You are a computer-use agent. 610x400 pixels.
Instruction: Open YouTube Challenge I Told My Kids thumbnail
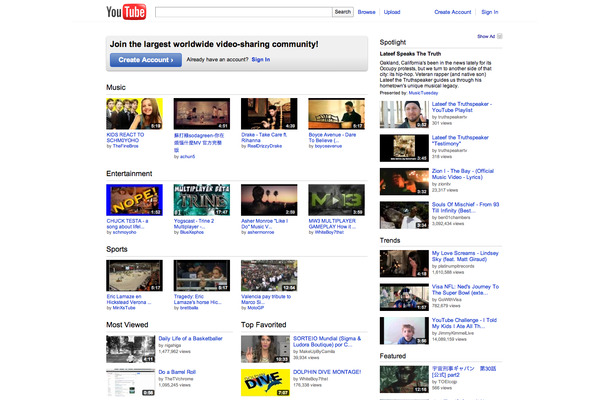coord(404,330)
